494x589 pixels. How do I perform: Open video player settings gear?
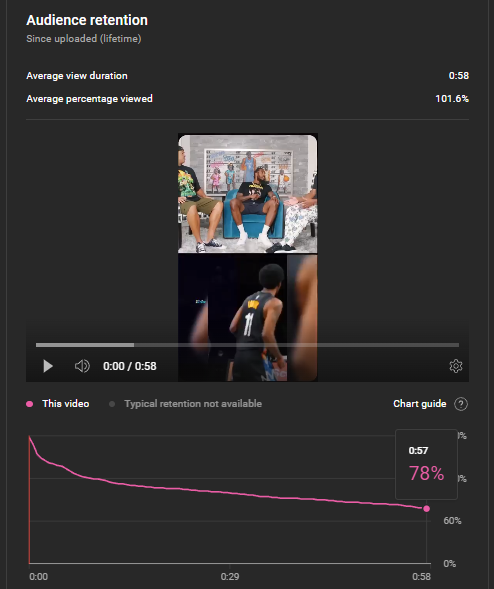click(x=456, y=366)
